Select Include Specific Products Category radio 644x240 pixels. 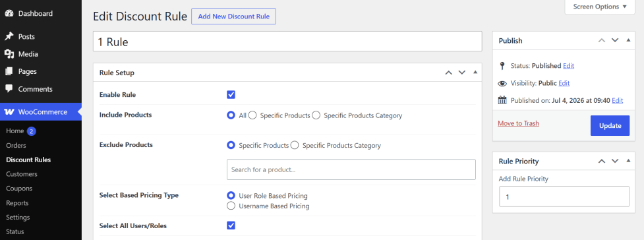click(x=316, y=115)
